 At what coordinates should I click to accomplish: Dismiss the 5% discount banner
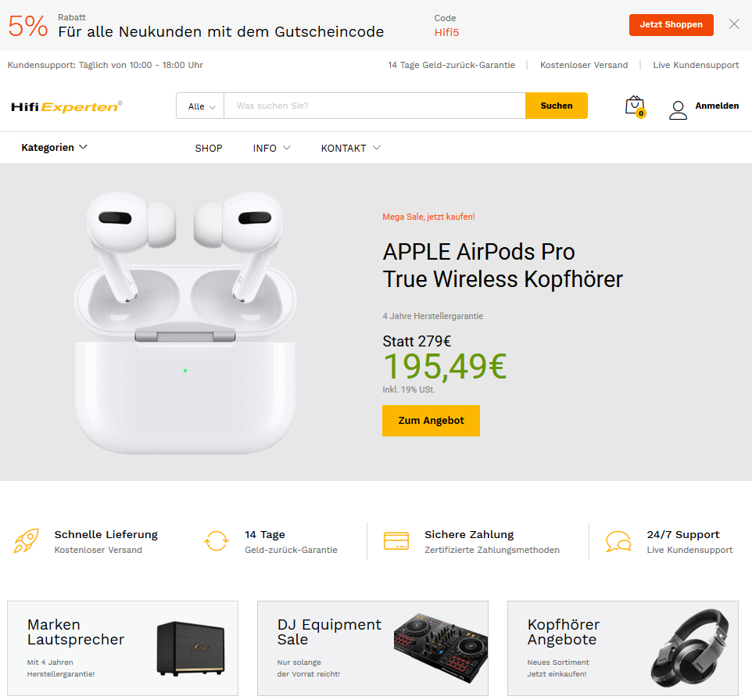[734, 24]
